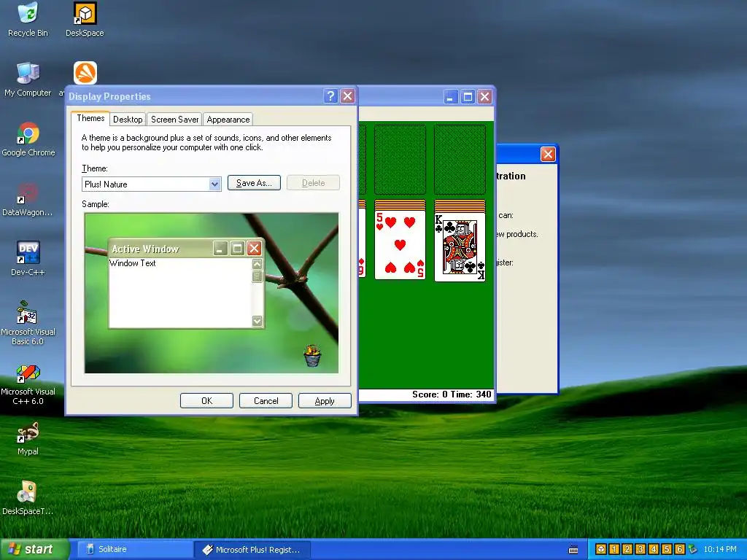Click the on-screen keyboard taskbar icon
This screenshot has width=747, height=560.
pyautogui.click(x=573, y=550)
